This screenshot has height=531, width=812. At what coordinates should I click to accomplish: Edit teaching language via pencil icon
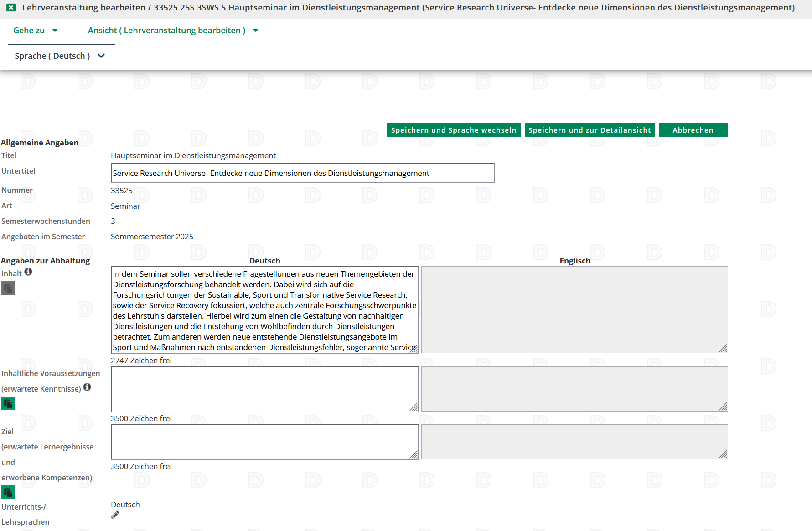point(115,515)
